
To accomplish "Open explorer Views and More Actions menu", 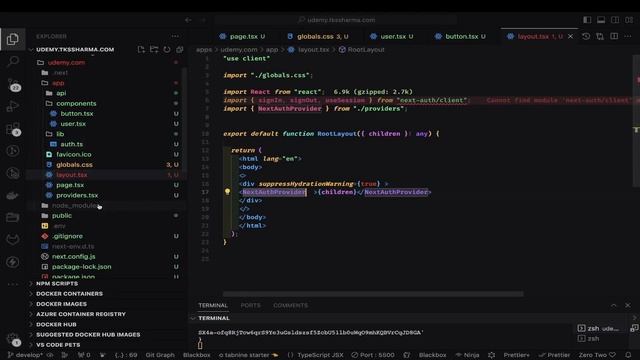I will tap(175, 36).
